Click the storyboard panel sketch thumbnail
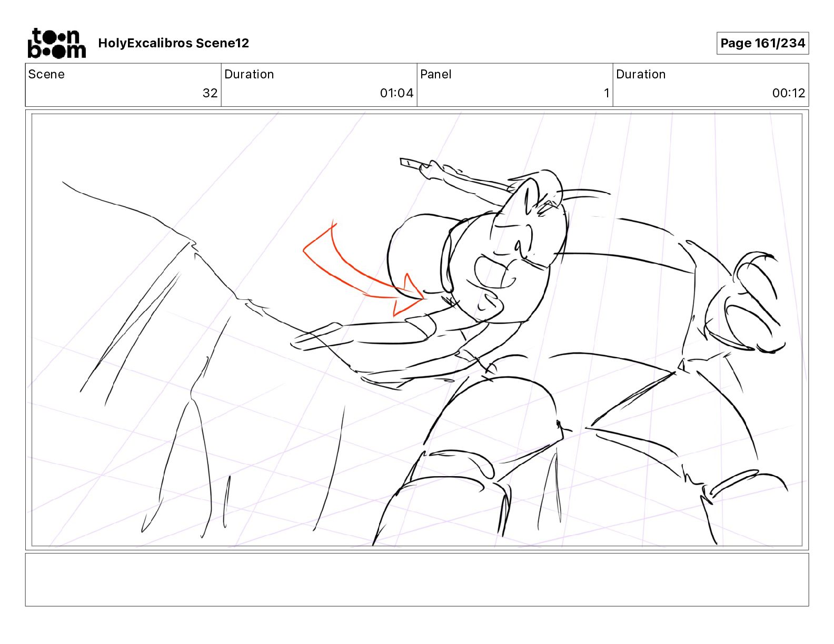The width and height of the screenshot is (834, 644). [x=417, y=330]
